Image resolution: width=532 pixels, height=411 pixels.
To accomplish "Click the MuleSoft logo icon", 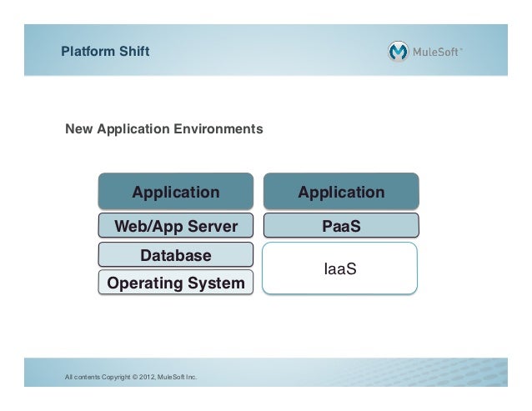I will [398, 52].
